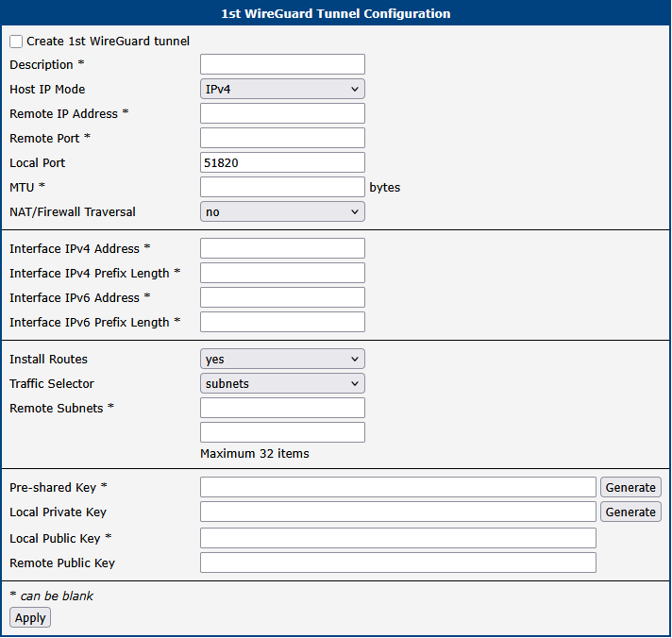
Task: Click the 'Pre-shared Key *' label
Action: pos(59,488)
